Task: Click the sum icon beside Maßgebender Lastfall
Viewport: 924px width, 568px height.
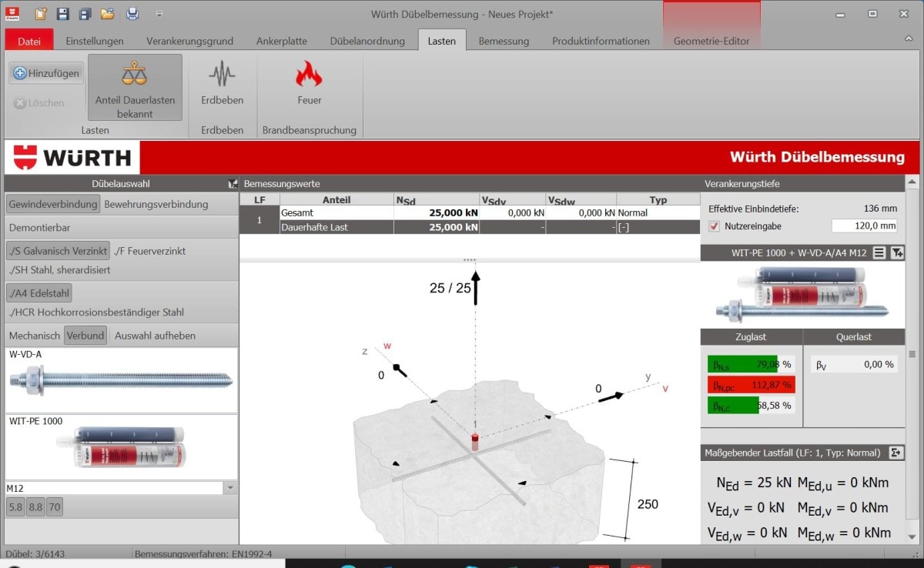Action: click(x=896, y=453)
